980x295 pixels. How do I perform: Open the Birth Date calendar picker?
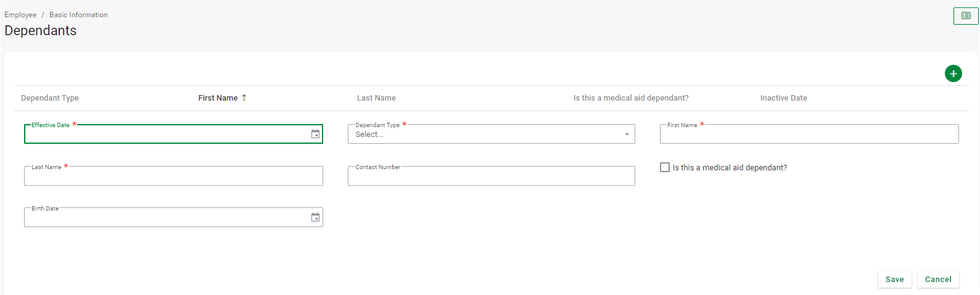315,217
